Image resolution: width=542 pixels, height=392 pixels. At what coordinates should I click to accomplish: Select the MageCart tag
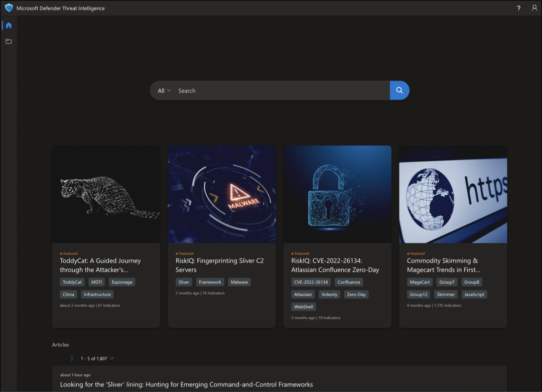coord(420,282)
